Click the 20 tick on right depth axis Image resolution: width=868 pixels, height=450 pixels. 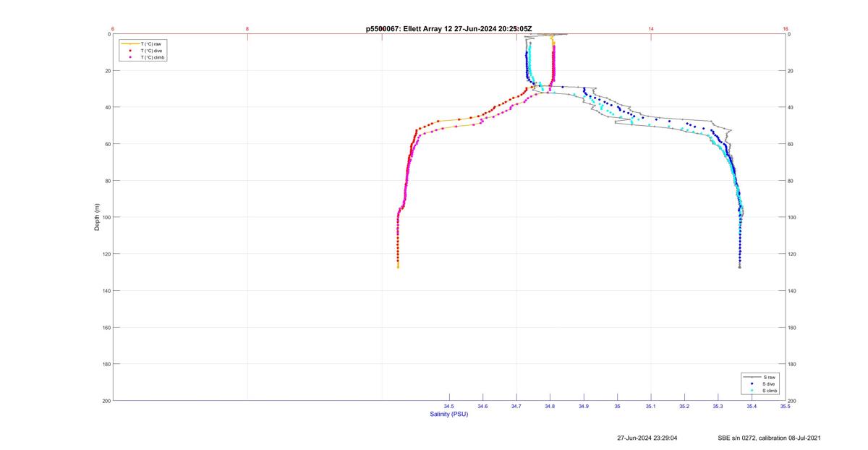(791, 71)
